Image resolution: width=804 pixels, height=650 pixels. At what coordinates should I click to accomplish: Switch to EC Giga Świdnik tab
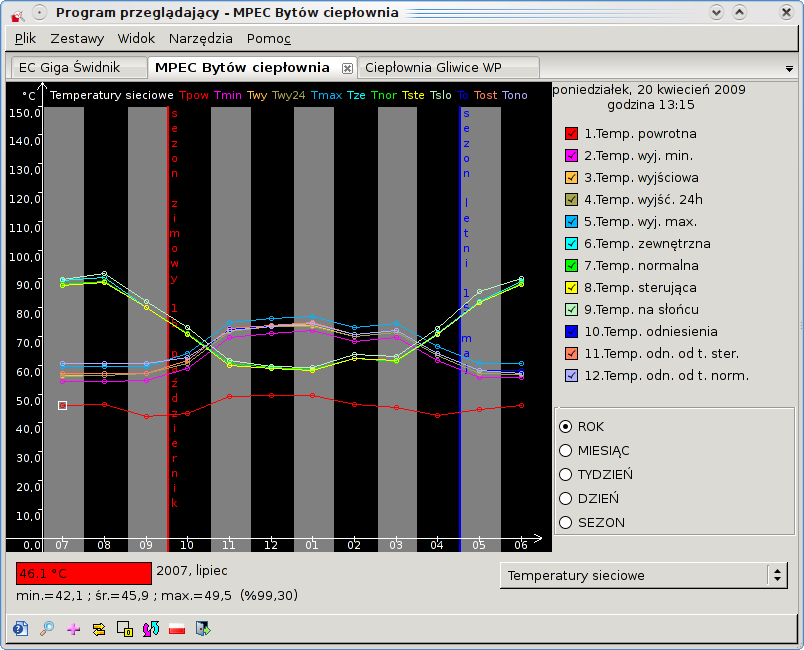click(x=78, y=68)
